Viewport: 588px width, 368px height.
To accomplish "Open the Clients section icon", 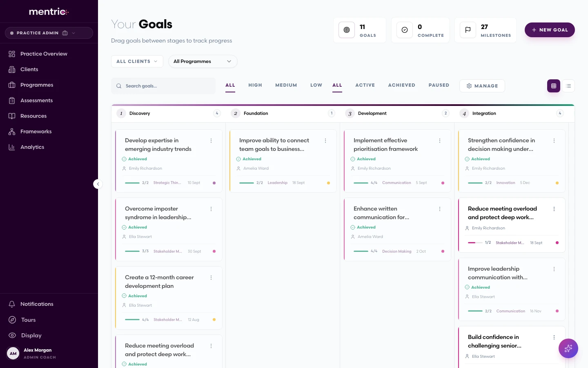I will point(12,70).
